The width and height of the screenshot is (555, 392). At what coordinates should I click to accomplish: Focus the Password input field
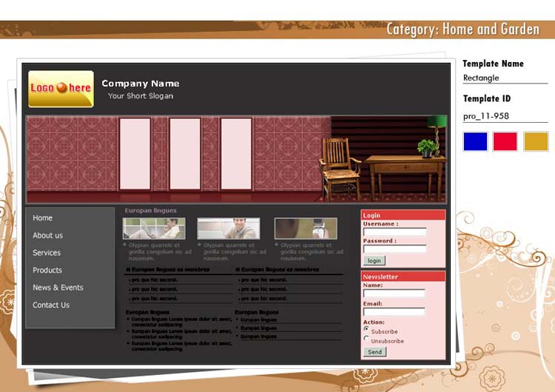pos(394,249)
